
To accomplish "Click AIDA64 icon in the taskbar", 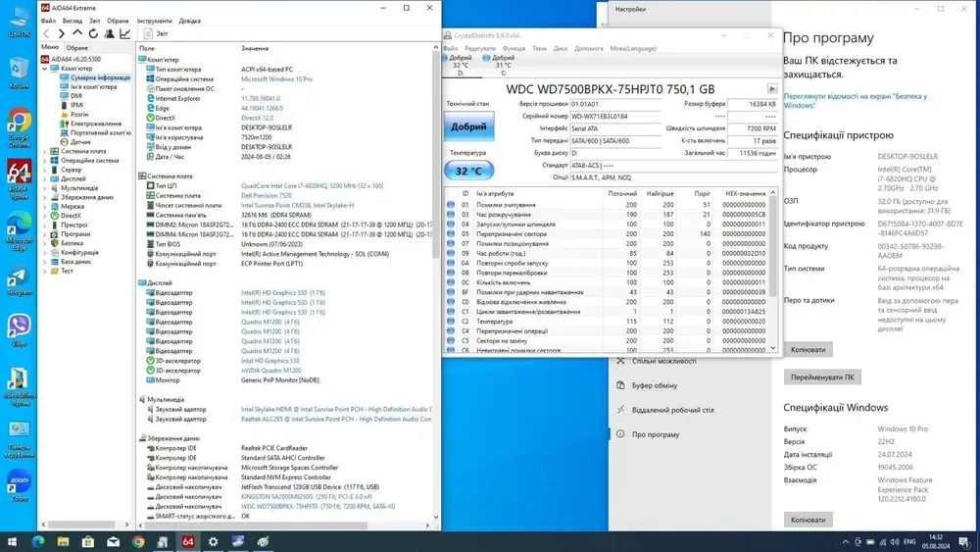I will [187, 541].
